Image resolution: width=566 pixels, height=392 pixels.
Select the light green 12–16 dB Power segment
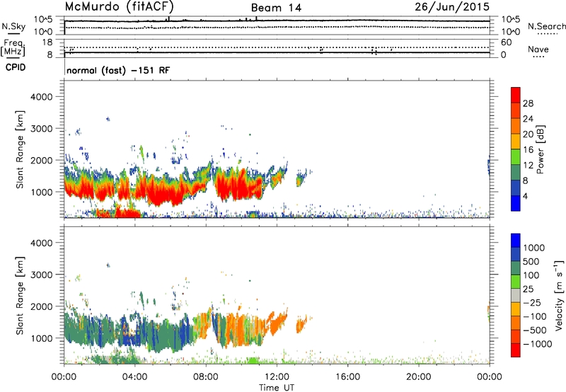pos(516,157)
